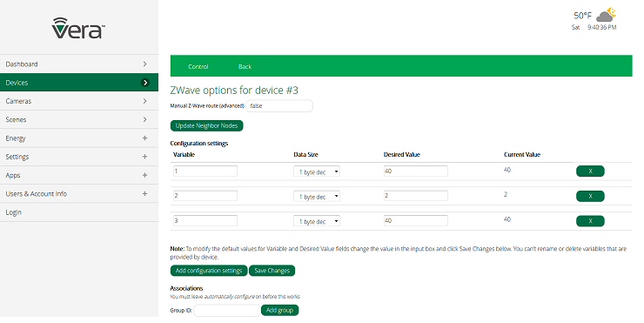The height and width of the screenshot is (323, 644).
Task: Click the Vera logo
Action: click(x=78, y=29)
